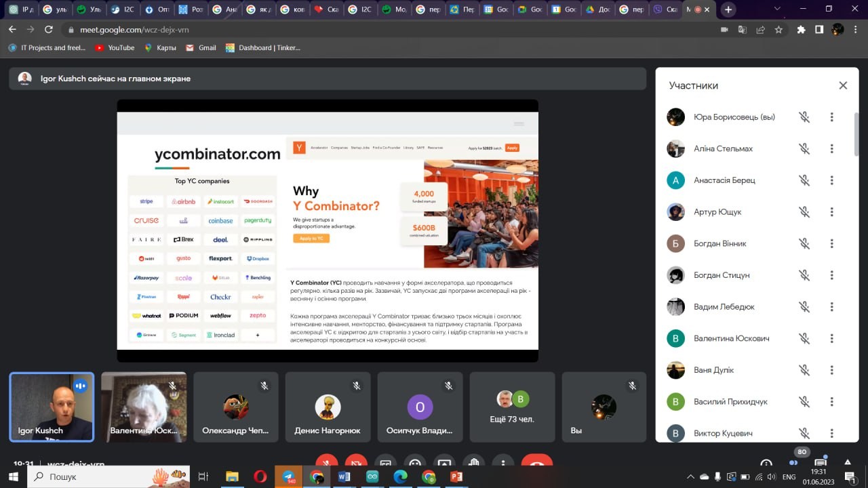Open Telegram from taskbar
The image size is (868, 488).
tap(288, 476)
